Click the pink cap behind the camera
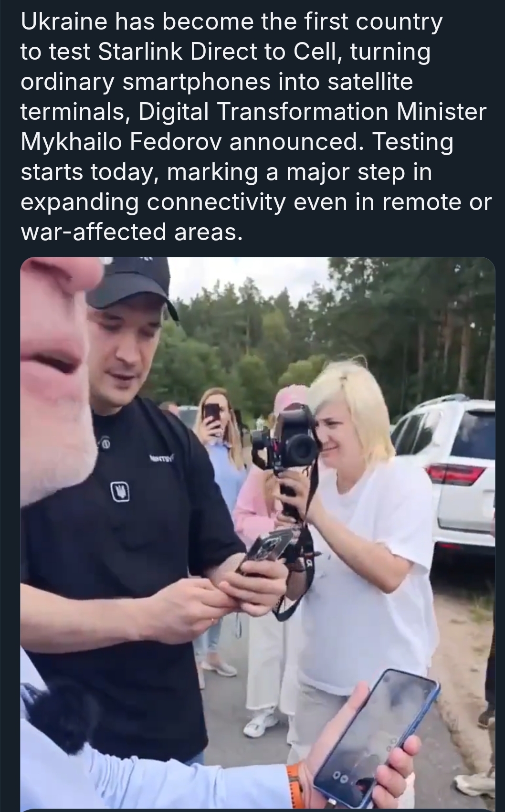The width and height of the screenshot is (505, 812). point(289,396)
